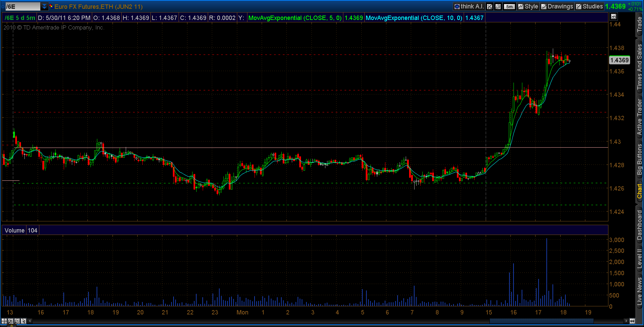
Task: Click the chart scale arrows icon
Action: click(x=489, y=6)
